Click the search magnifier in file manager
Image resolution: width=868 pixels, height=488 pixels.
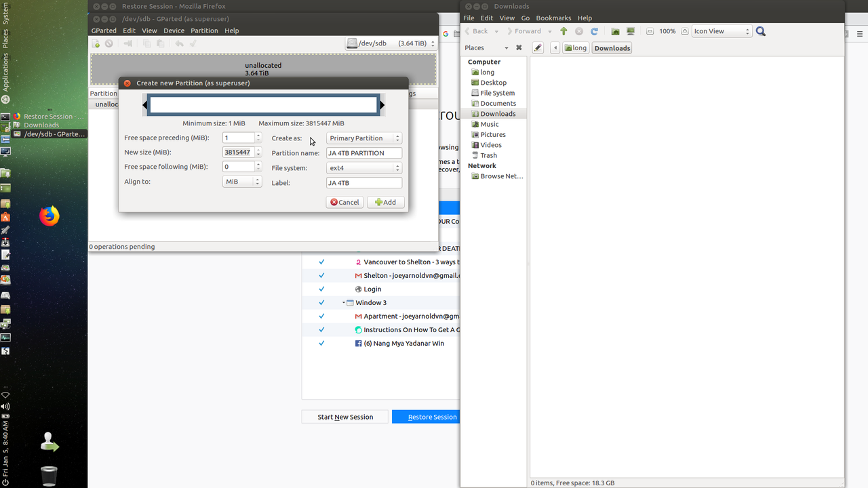coord(761,31)
